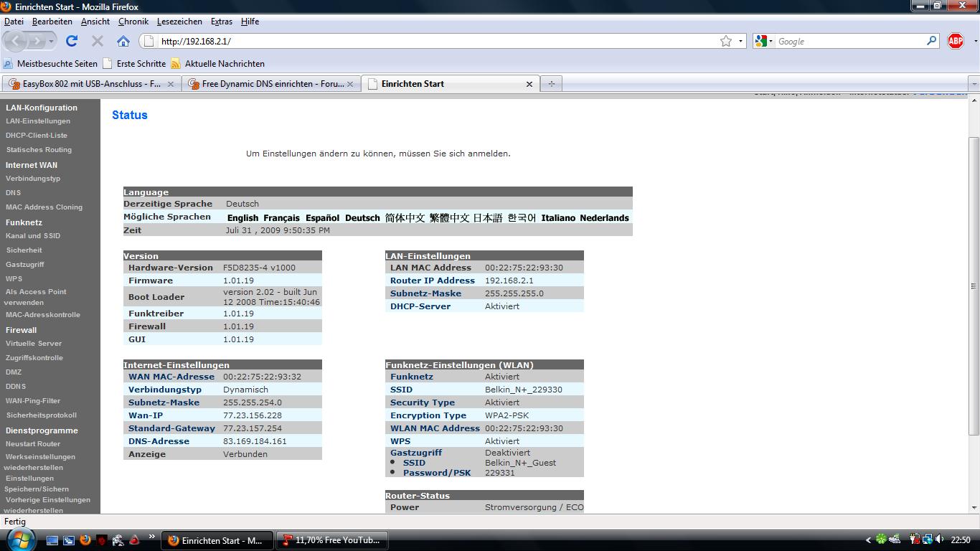Image resolution: width=980 pixels, height=551 pixels.
Task: Open the DNS sidebar link
Action: pyautogui.click(x=13, y=193)
